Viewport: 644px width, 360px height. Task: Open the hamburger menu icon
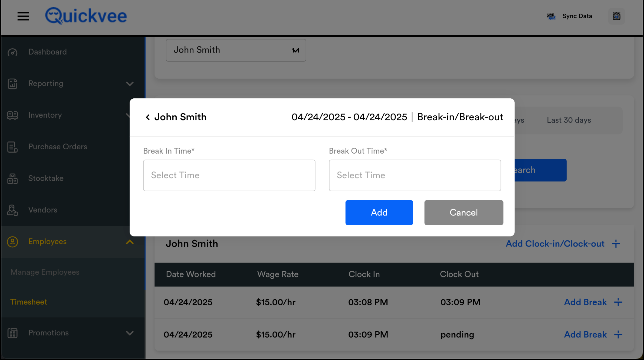coord(23,16)
